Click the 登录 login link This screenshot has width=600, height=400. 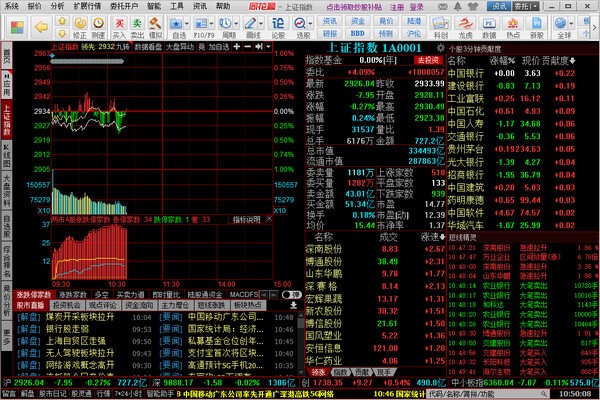[417, 7]
